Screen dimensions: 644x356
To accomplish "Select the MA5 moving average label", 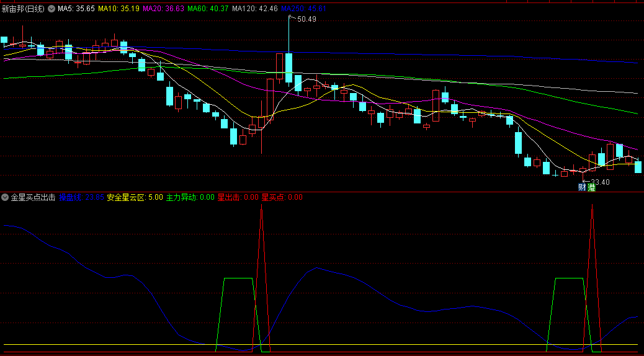I will [x=76, y=9].
